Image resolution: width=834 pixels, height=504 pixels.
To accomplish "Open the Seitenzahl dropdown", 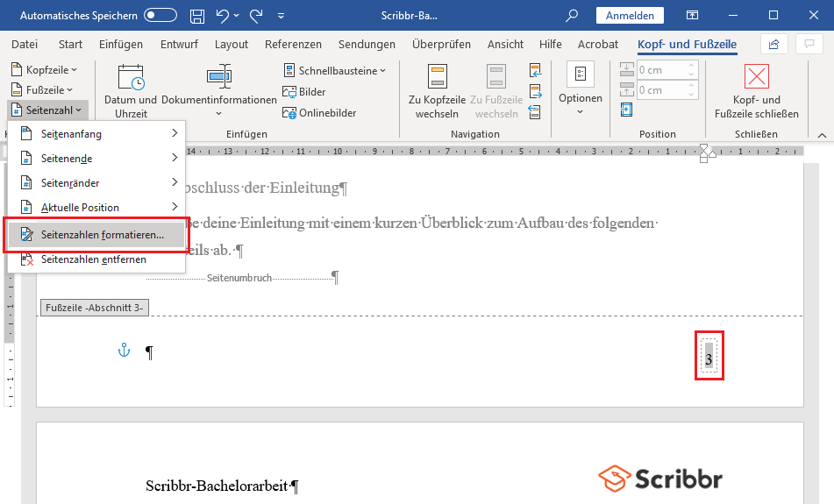I will point(46,110).
